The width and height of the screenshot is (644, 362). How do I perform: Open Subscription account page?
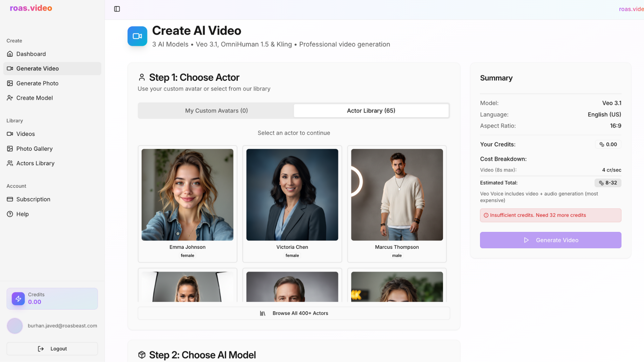33,199
